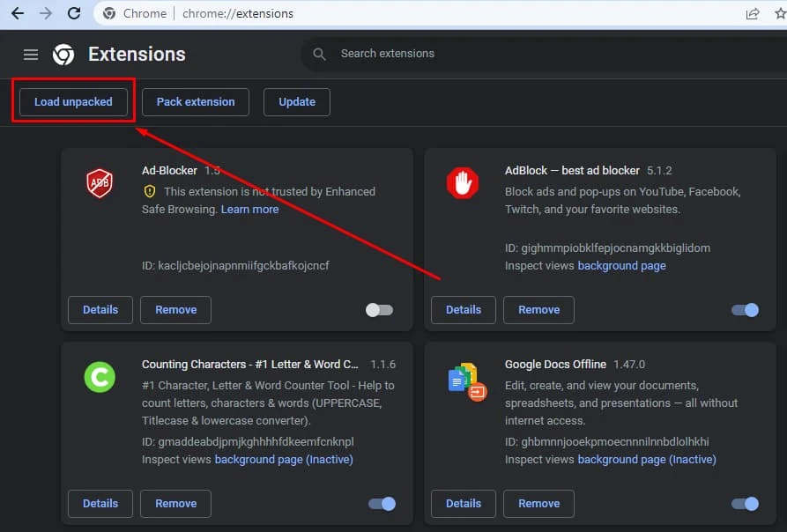
Task: Click the Ad-Blocker shield icon
Action: click(100, 183)
